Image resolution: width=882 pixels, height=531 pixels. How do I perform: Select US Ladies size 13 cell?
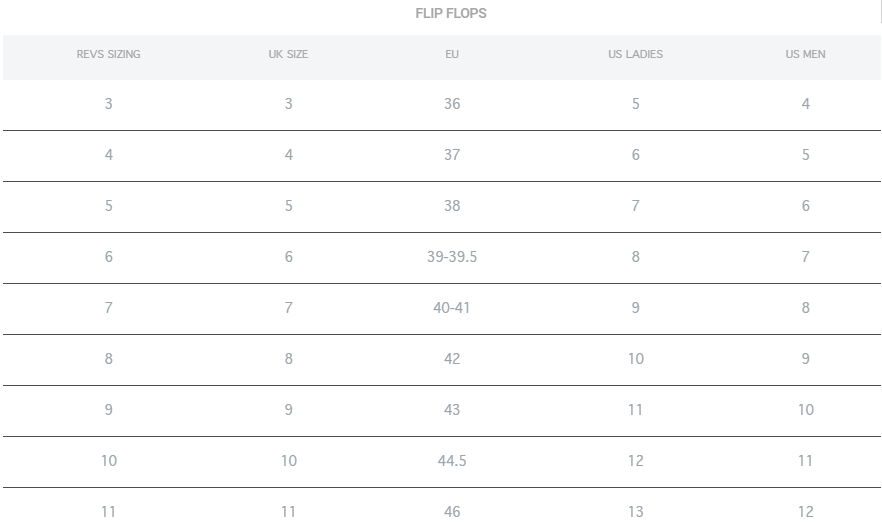635,511
